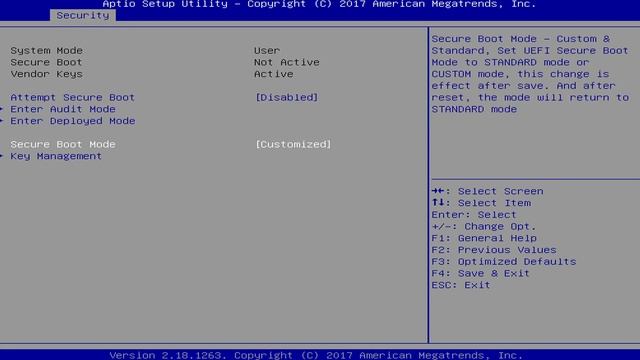
Task: Click the Secure Boot Mode help description
Action: coord(530,74)
